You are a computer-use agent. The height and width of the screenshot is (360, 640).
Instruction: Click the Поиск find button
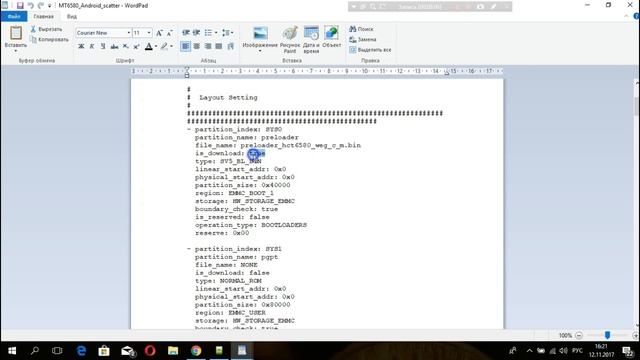pyautogui.click(x=361, y=29)
